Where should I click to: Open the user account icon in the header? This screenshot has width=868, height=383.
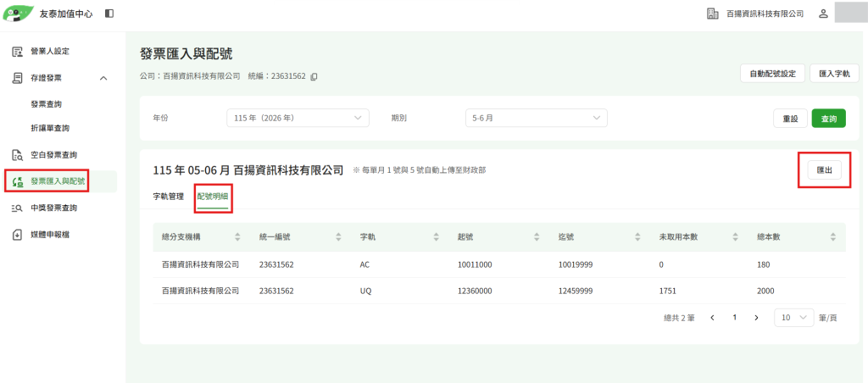[x=823, y=14]
